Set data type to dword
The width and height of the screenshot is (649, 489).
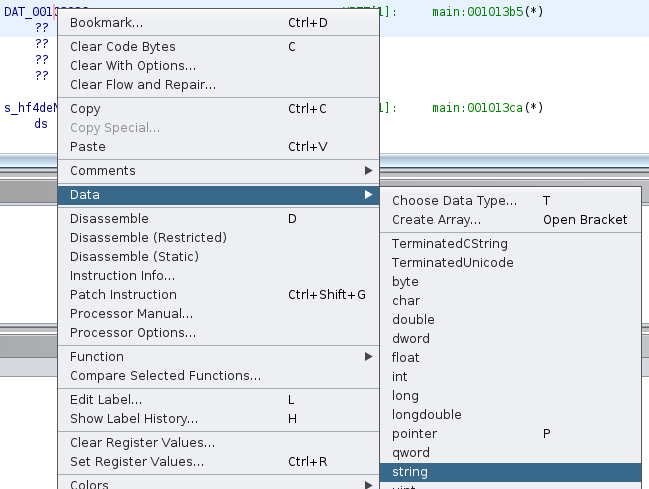411,339
